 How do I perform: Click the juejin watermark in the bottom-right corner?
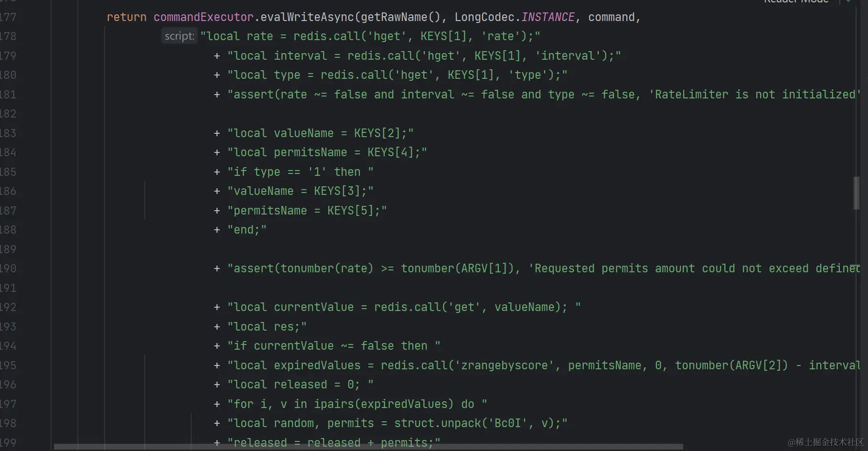click(x=825, y=442)
